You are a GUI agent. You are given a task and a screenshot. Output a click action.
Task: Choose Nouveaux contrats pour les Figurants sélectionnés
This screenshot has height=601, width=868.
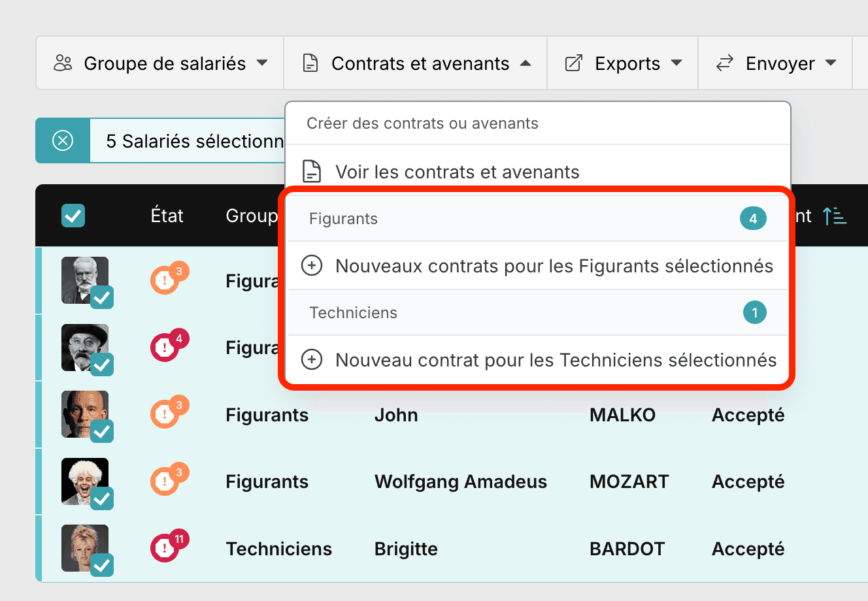(538, 266)
